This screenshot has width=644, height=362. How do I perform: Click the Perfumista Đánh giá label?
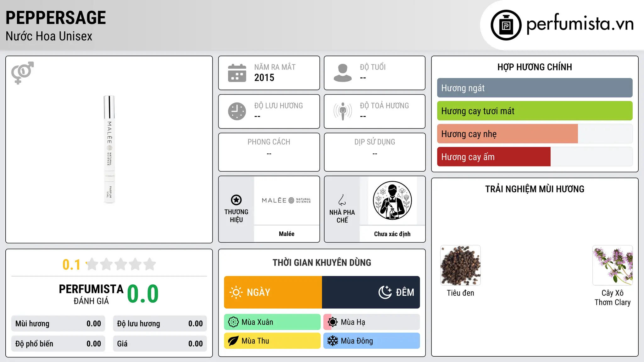[91, 294]
